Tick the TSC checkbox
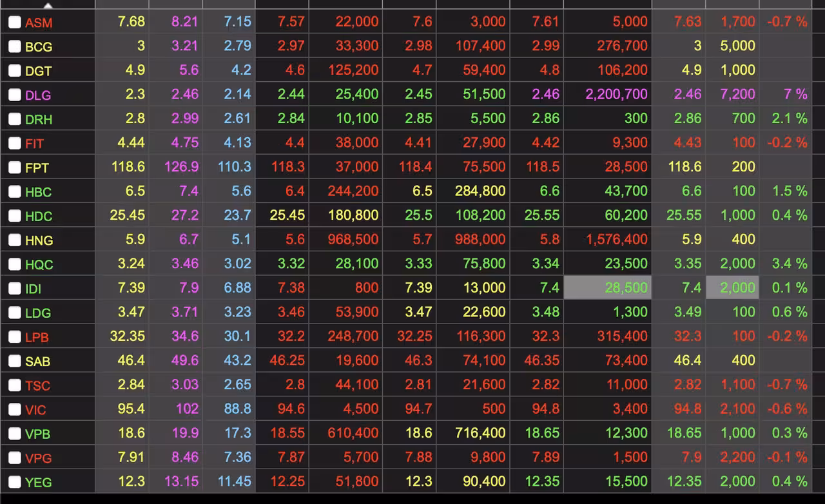The width and height of the screenshot is (825, 504). (x=15, y=385)
